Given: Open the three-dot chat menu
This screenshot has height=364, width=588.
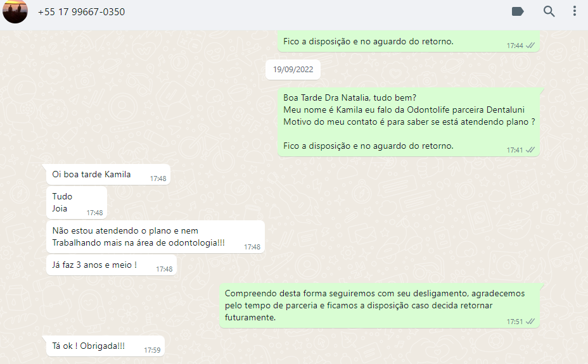Looking at the screenshot, I should pos(575,11).
